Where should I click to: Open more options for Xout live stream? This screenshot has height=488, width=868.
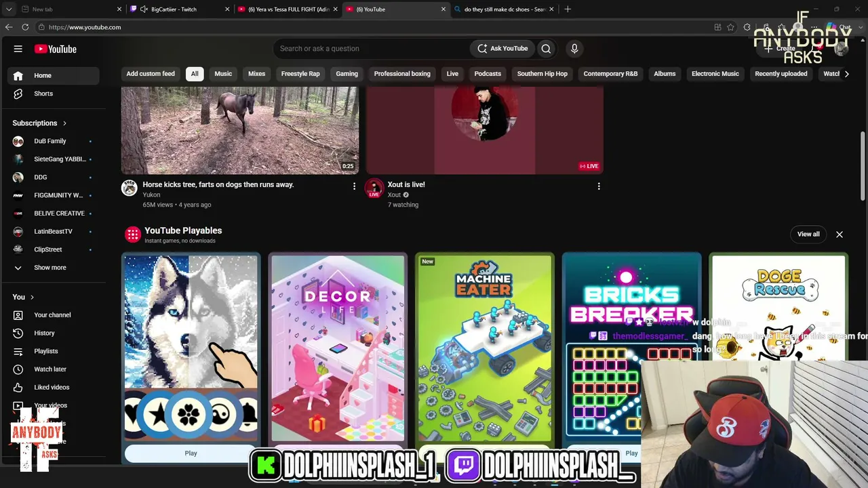pyautogui.click(x=599, y=186)
